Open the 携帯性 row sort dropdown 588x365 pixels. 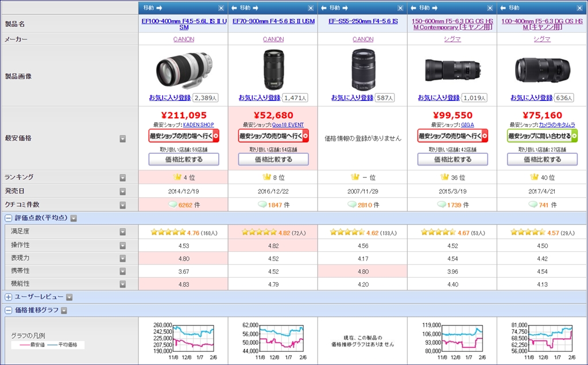click(123, 271)
